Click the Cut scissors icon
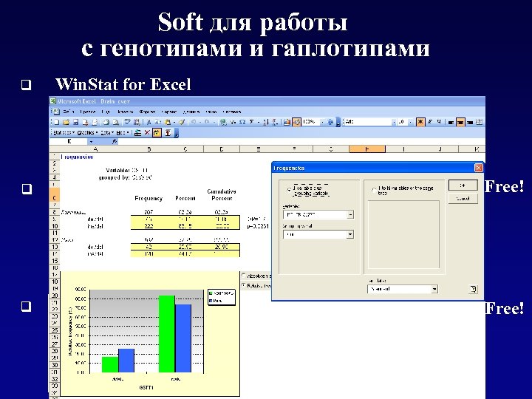The image size is (532, 399). pos(149,122)
